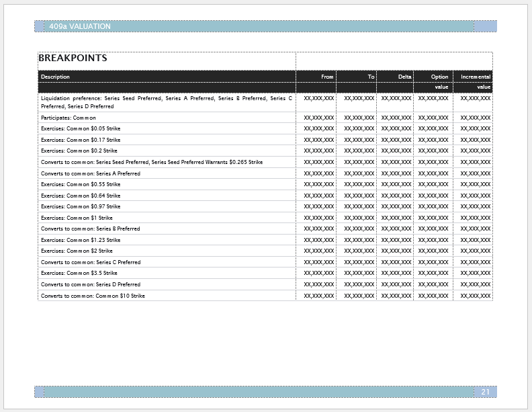Select Exercises: Common $1 Strike row text
The width and height of the screenshot is (532, 412).
(77, 218)
